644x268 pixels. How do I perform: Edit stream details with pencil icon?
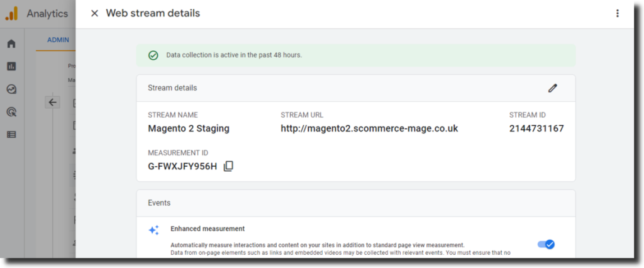pyautogui.click(x=553, y=88)
